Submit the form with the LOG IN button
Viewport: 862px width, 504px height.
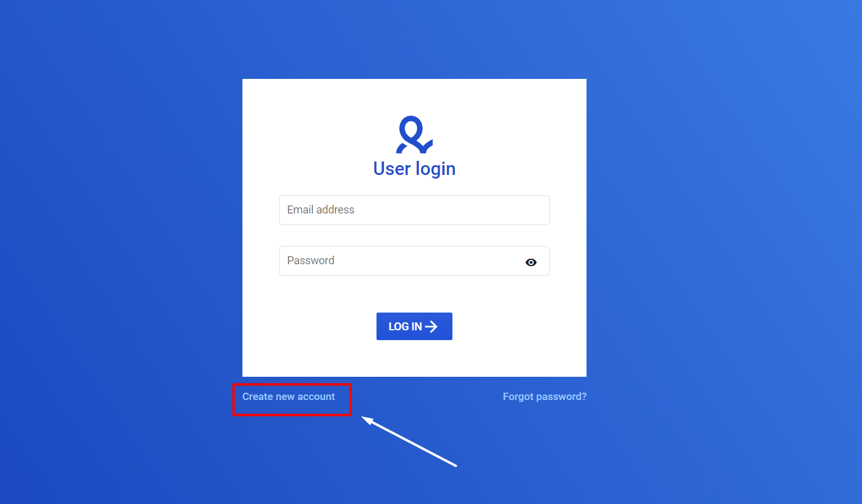point(414,326)
